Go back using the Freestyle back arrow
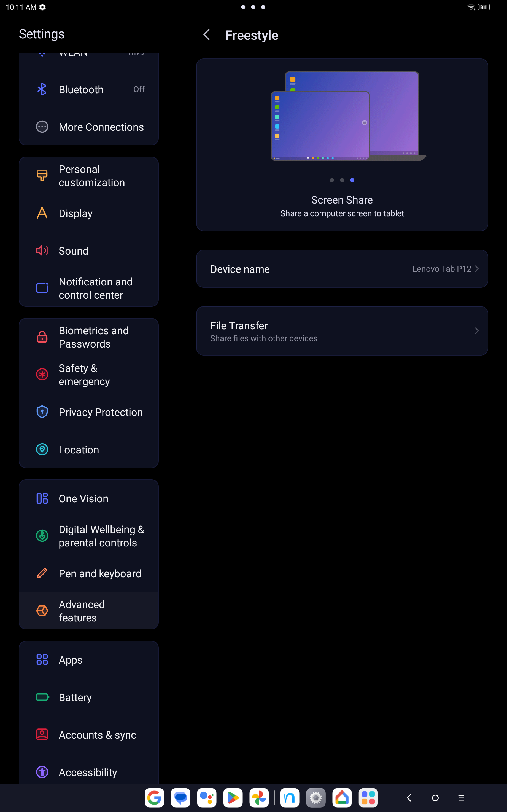The image size is (507, 812). coord(207,34)
